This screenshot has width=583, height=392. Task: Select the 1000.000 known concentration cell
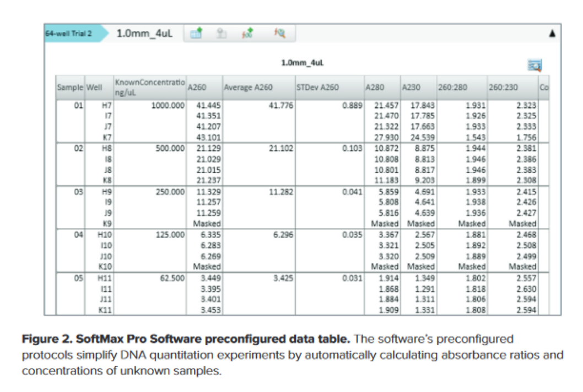coord(168,104)
